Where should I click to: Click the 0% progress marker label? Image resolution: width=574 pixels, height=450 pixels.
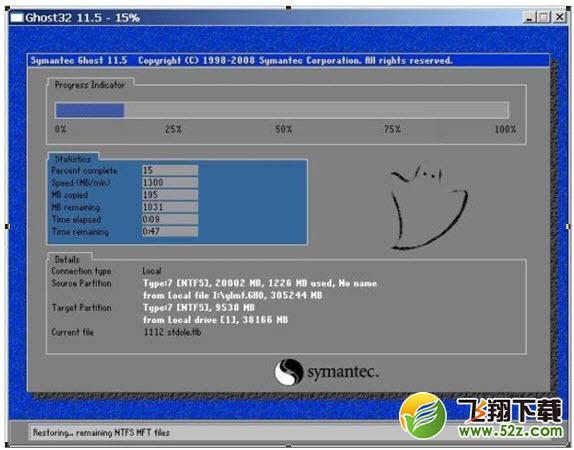[61, 129]
